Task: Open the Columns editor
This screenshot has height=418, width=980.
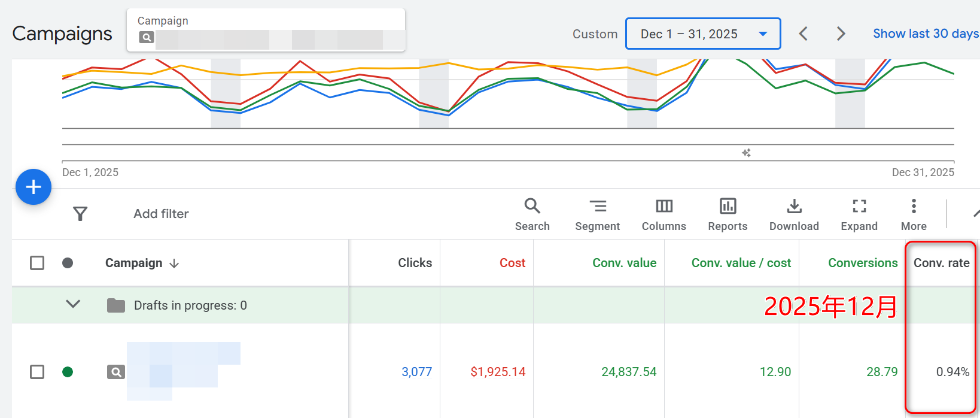Action: (664, 214)
